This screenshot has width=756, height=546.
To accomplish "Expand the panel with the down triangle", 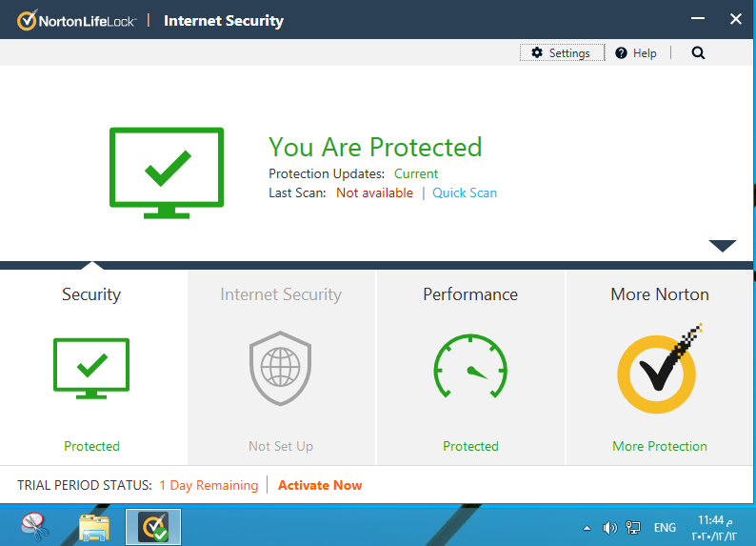I will [723, 246].
